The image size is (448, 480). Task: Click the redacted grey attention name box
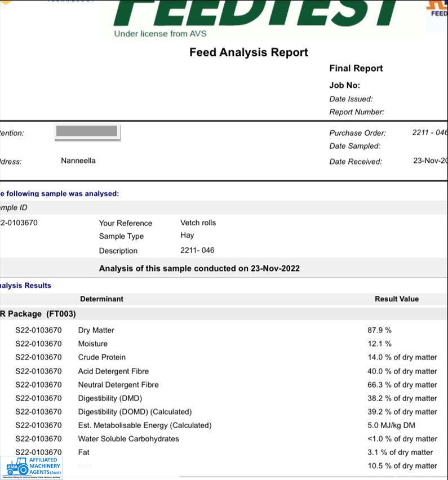click(x=87, y=131)
